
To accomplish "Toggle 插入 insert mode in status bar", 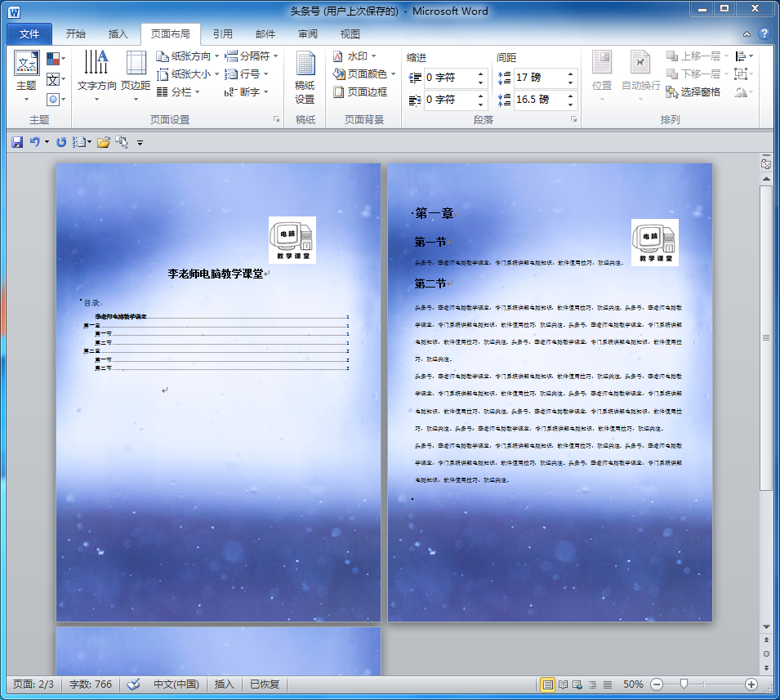I will (x=224, y=684).
